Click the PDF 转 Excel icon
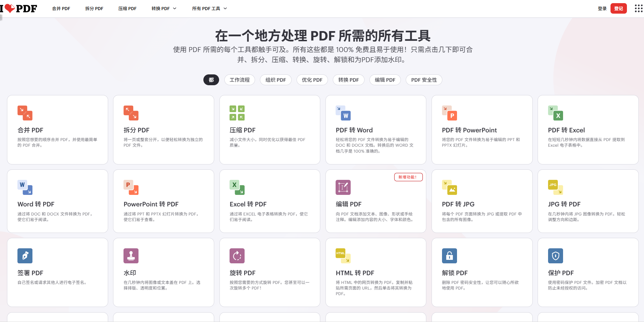This screenshot has width=644, height=322. click(x=555, y=113)
